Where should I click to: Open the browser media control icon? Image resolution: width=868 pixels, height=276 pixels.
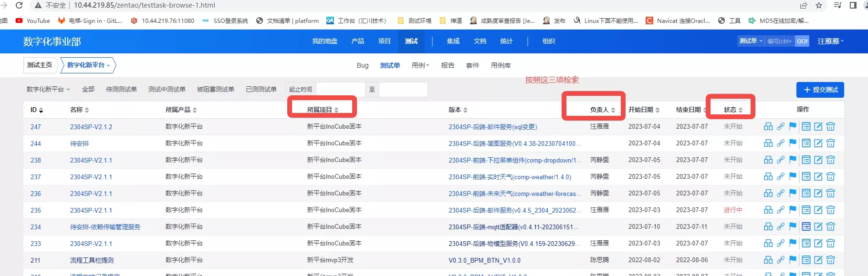coord(837,5)
